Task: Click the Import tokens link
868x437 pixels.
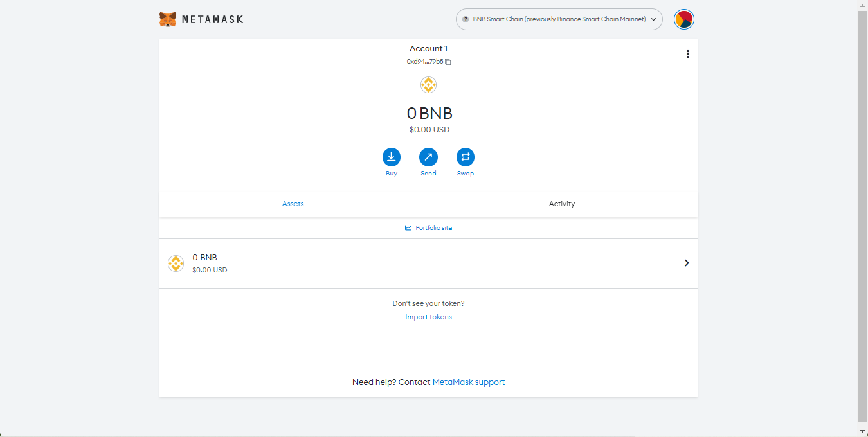Action: point(428,317)
